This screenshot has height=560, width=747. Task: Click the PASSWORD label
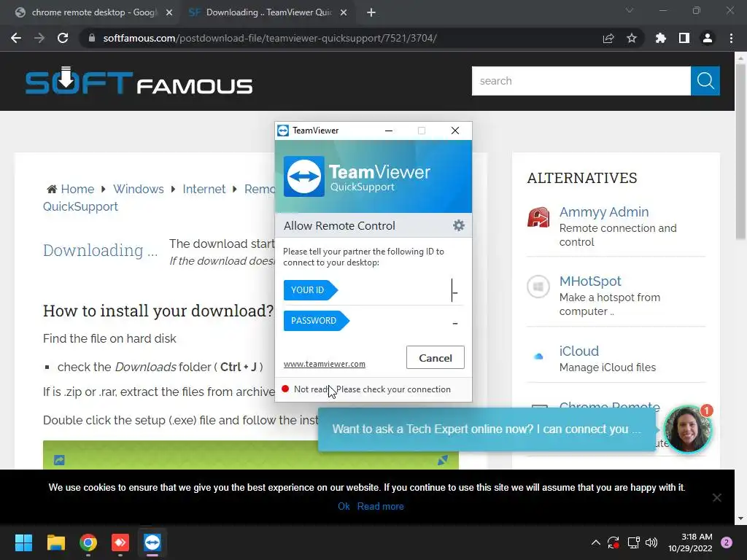click(317, 321)
